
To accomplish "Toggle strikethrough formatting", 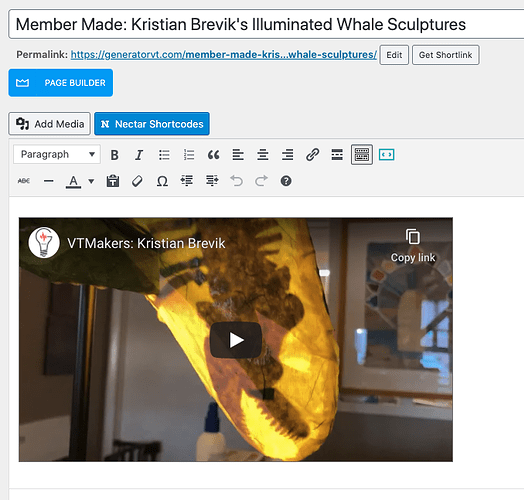I will point(24,181).
